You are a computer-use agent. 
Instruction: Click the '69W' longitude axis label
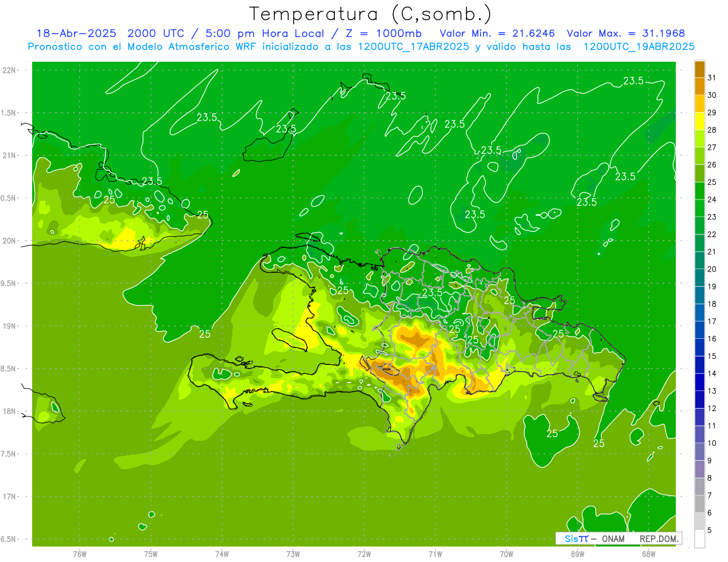tap(578, 554)
